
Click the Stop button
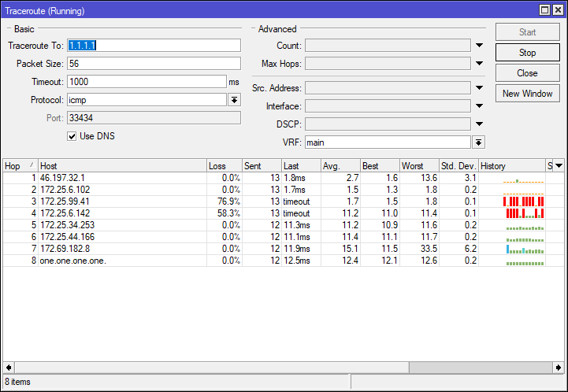527,53
